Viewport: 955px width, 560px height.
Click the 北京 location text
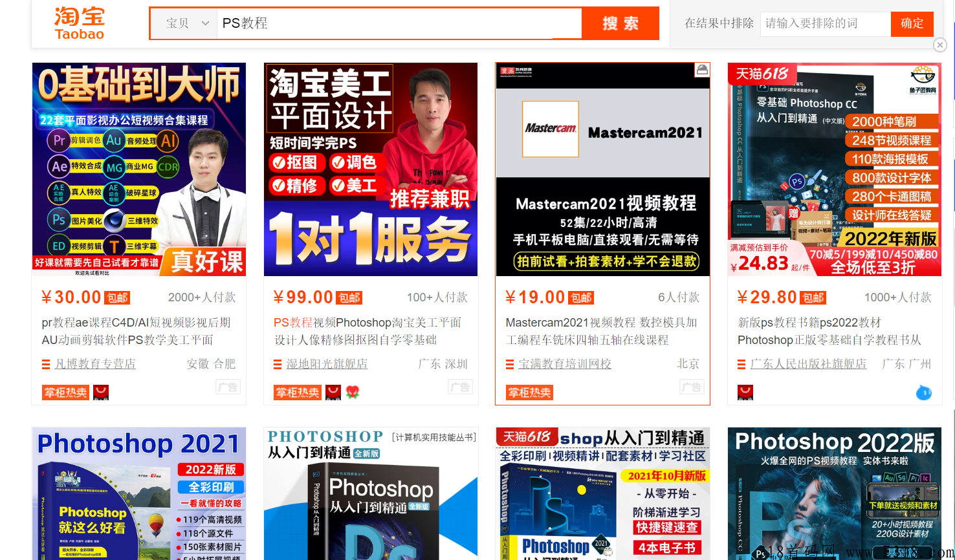tap(688, 364)
